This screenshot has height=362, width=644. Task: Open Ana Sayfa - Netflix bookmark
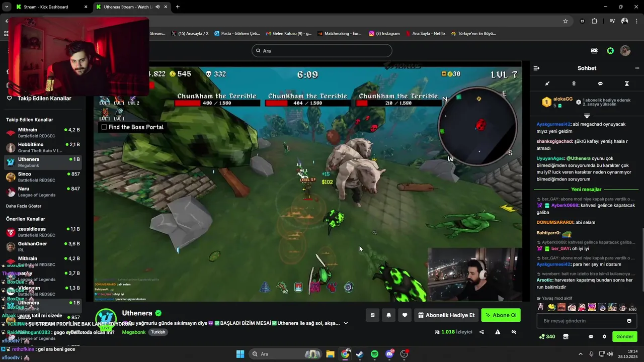click(x=425, y=34)
